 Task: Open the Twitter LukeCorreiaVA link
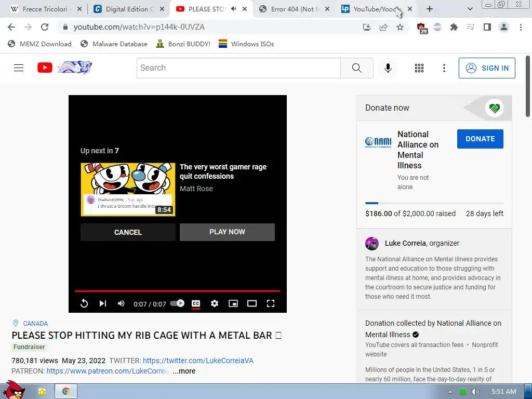tap(198, 361)
